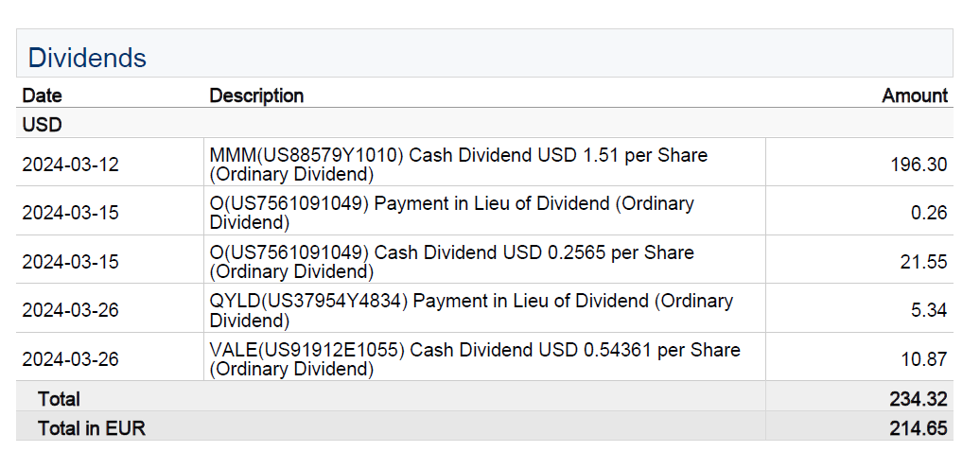This screenshot has width=980, height=469.
Task: Click the Dividends section header
Action: point(87,58)
